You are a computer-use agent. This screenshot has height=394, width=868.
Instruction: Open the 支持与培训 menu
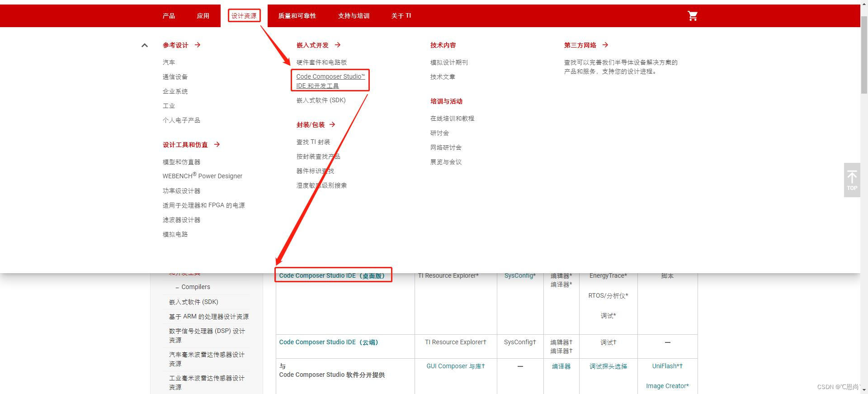tap(354, 16)
